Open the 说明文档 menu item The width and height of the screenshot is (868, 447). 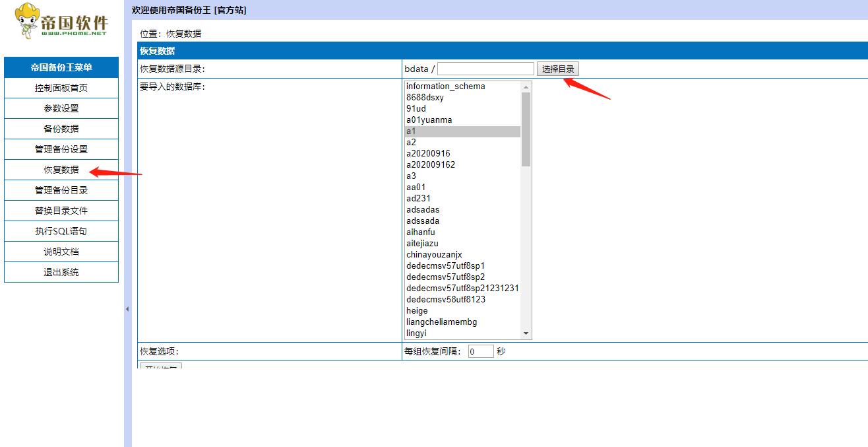pos(61,252)
